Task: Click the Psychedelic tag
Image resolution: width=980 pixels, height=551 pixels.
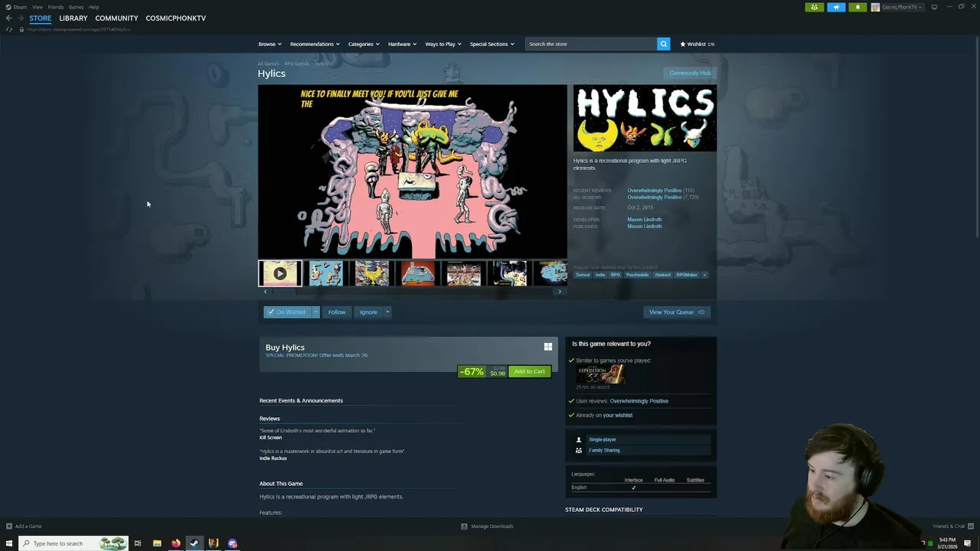Action: click(637, 275)
